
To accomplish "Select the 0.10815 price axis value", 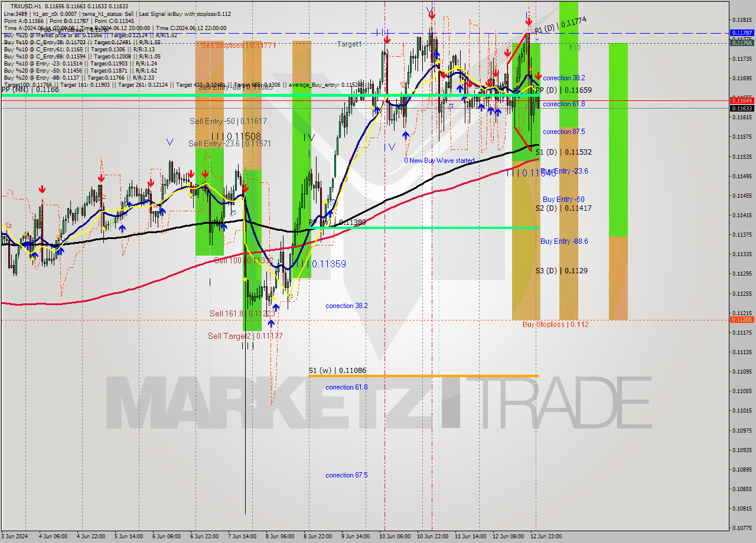I will [742, 508].
